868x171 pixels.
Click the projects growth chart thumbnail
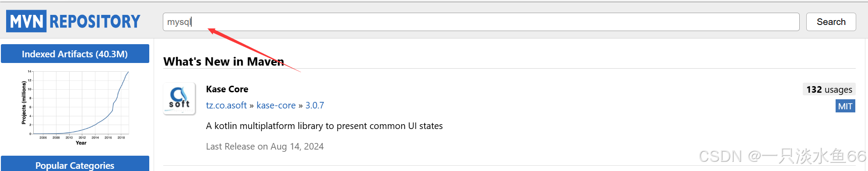(75, 107)
